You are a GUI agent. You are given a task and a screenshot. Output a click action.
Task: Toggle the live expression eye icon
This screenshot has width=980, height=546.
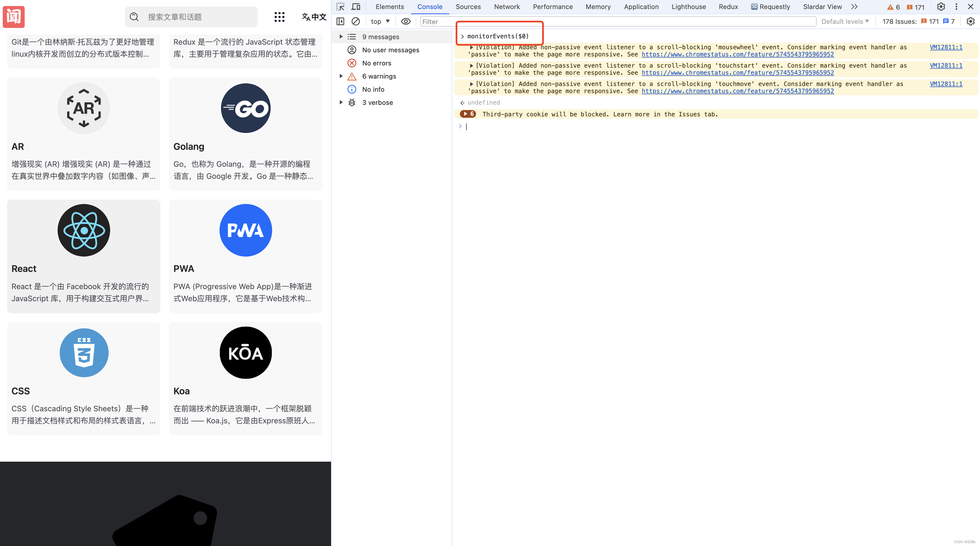(406, 22)
